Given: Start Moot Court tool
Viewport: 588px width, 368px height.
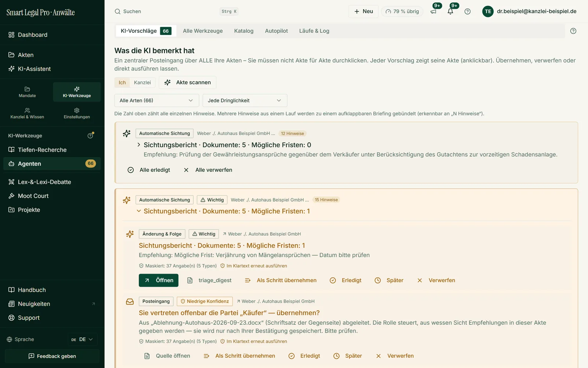Looking at the screenshot, I should point(52,196).
